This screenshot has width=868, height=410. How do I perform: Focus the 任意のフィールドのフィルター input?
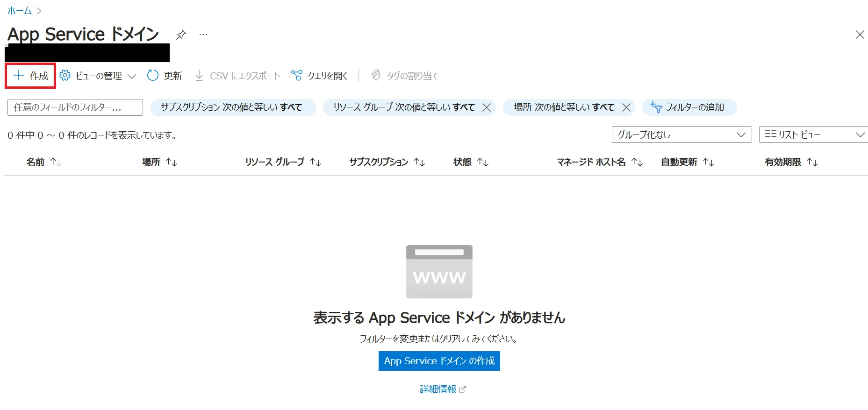pos(75,107)
